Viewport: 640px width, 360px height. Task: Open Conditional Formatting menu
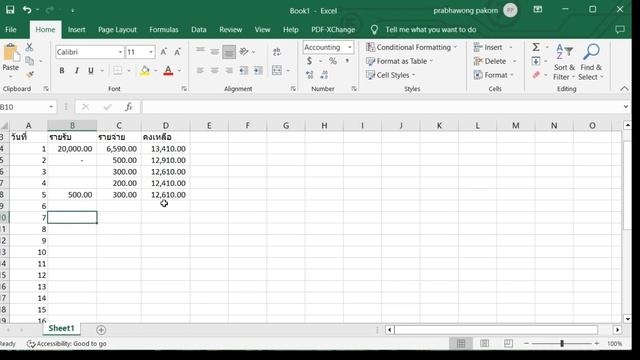point(411,47)
